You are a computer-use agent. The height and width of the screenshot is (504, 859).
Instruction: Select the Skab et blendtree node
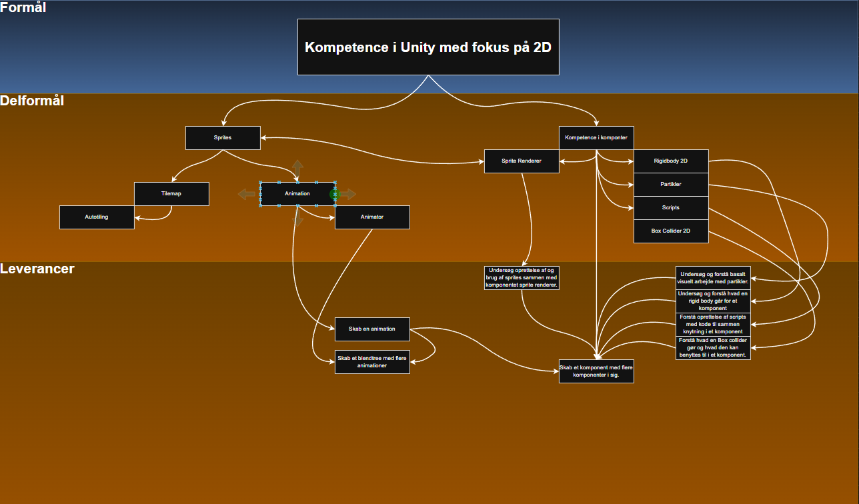(372, 362)
